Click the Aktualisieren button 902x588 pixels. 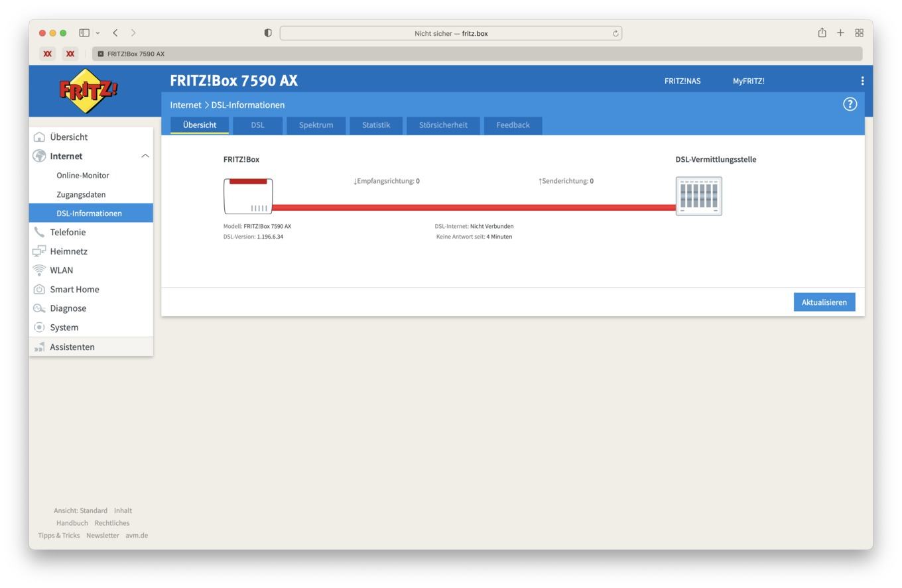point(824,302)
